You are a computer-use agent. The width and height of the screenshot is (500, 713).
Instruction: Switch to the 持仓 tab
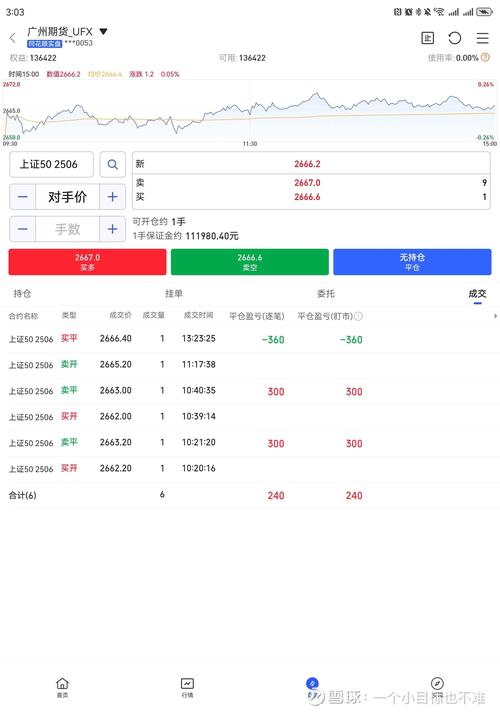22,294
